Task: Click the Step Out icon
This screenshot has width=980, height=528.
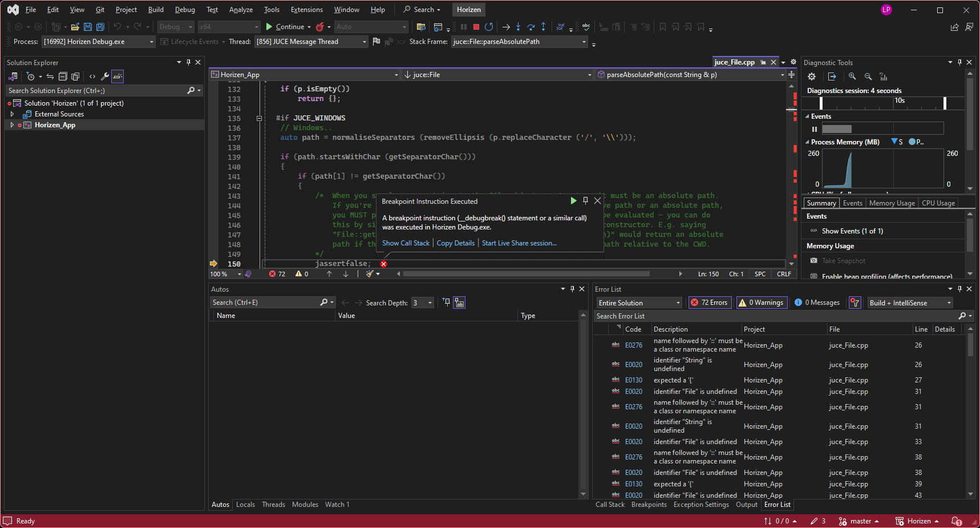Action: tap(543, 27)
